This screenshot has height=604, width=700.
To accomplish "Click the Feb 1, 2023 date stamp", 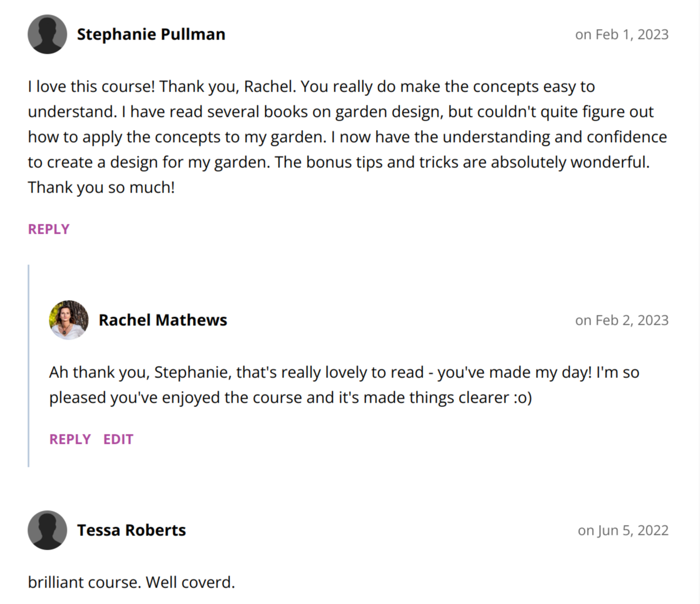I will 622,34.
